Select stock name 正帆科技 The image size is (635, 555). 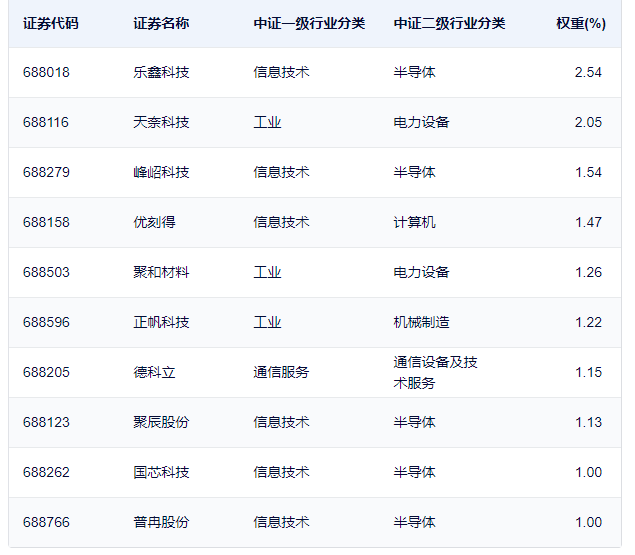coord(161,322)
